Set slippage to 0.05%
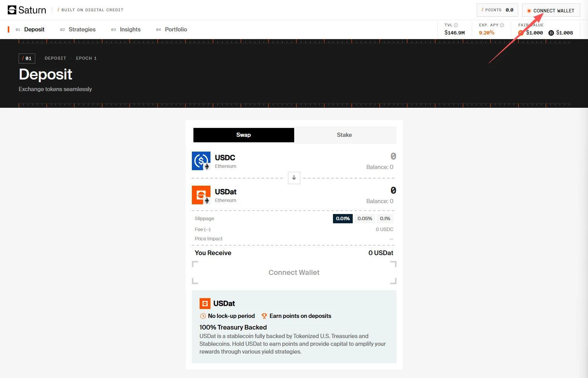The width and height of the screenshot is (588, 378). pyautogui.click(x=365, y=219)
